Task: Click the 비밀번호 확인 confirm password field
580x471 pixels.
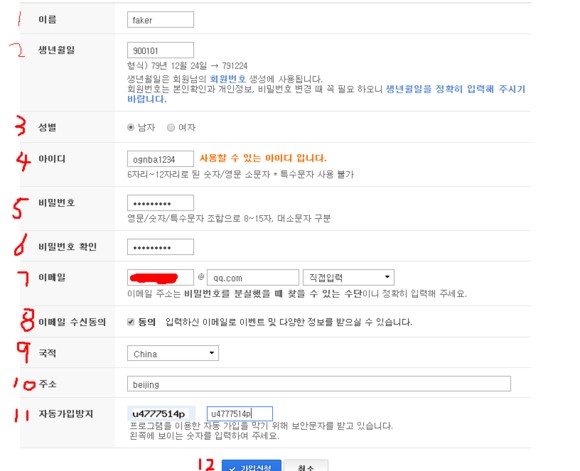Action: click(160, 247)
